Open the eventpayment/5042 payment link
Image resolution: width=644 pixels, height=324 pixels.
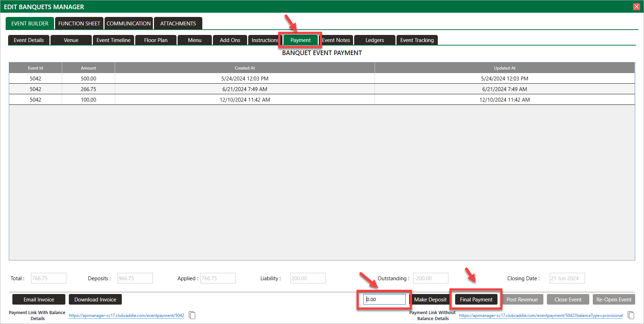126,316
